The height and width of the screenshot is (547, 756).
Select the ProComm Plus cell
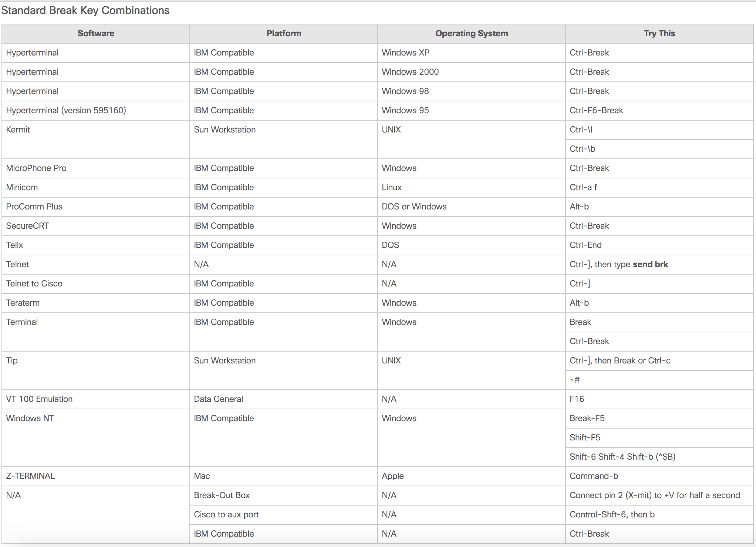tap(34, 207)
